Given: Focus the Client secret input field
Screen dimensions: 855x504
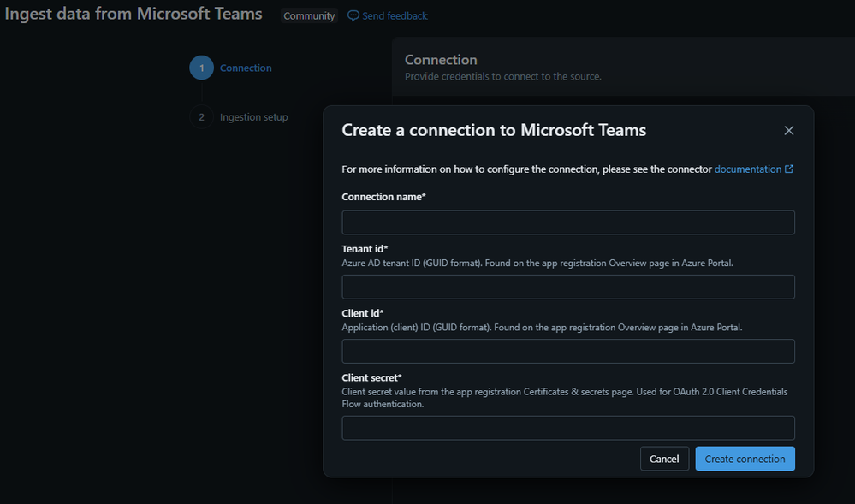Looking at the screenshot, I should point(568,428).
